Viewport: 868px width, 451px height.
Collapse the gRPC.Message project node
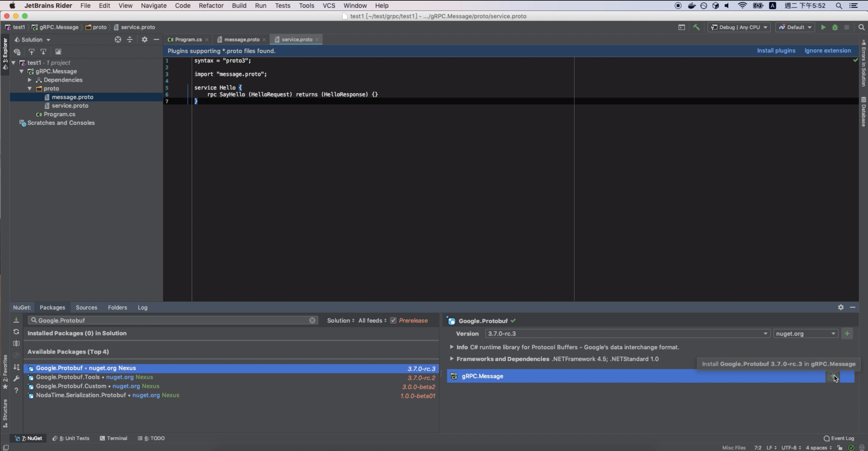[x=22, y=71]
